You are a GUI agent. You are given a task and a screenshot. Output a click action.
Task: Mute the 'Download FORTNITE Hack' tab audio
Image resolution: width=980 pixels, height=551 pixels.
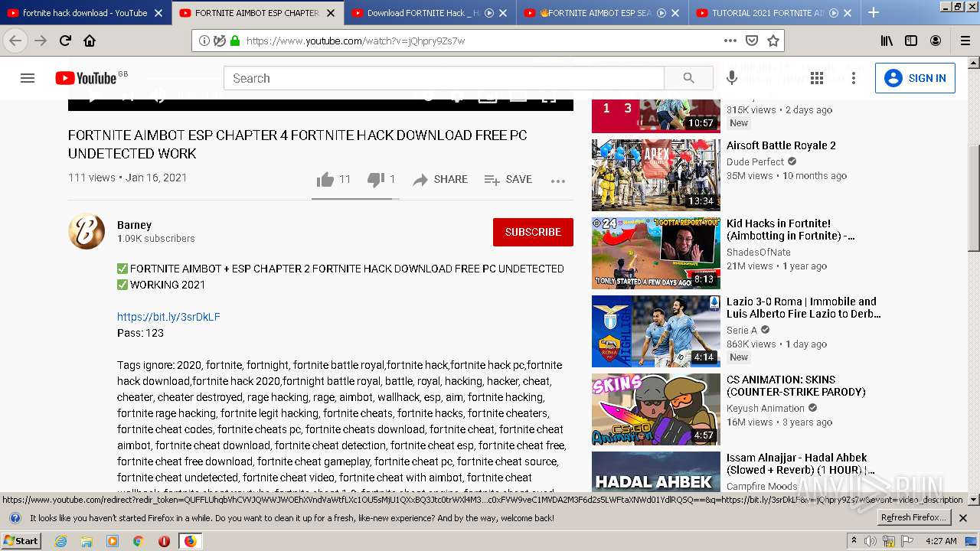pos(489,13)
